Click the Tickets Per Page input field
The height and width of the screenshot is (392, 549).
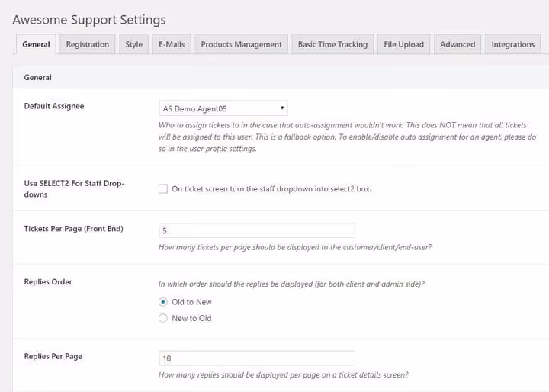(x=257, y=230)
